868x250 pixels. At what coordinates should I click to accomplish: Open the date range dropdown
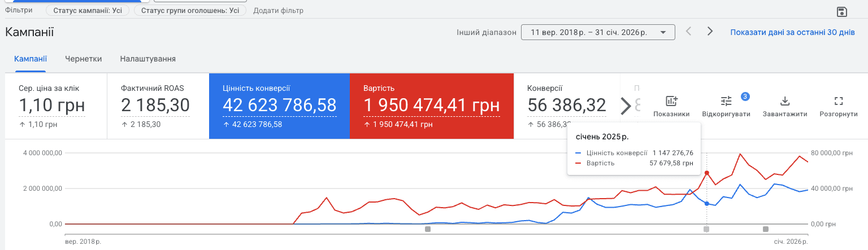(x=598, y=32)
